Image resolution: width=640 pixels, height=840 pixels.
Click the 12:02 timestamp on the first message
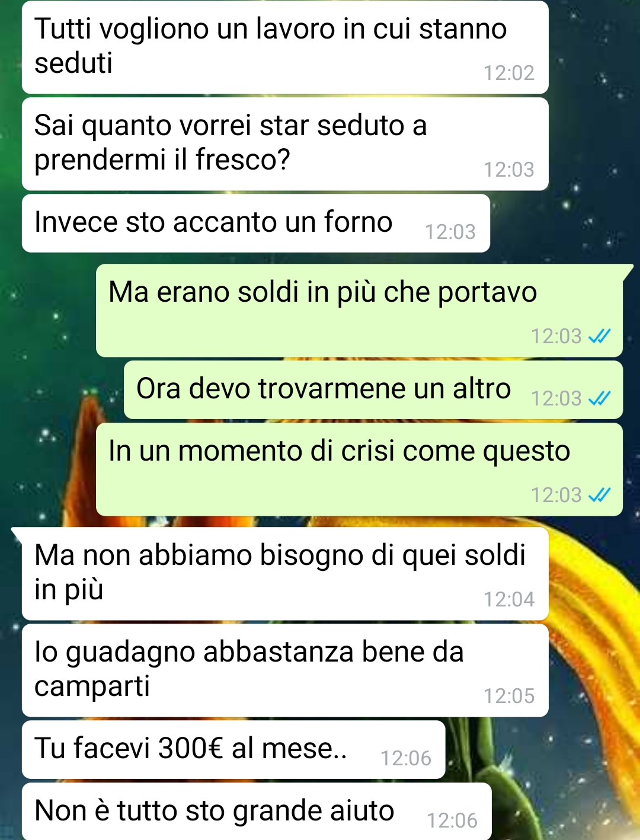509,73
